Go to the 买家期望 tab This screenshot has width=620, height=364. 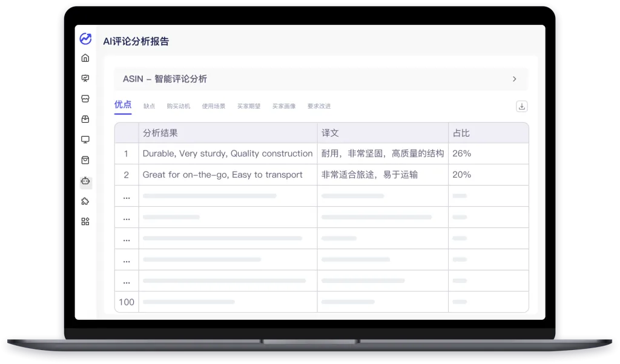pos(249,106)
